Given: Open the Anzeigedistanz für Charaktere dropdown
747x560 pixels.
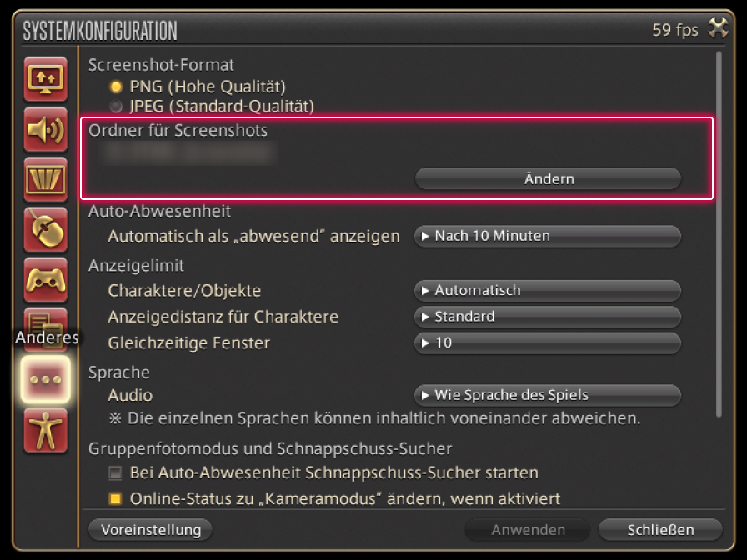Looking at the screenshot, I should [548, 317].
